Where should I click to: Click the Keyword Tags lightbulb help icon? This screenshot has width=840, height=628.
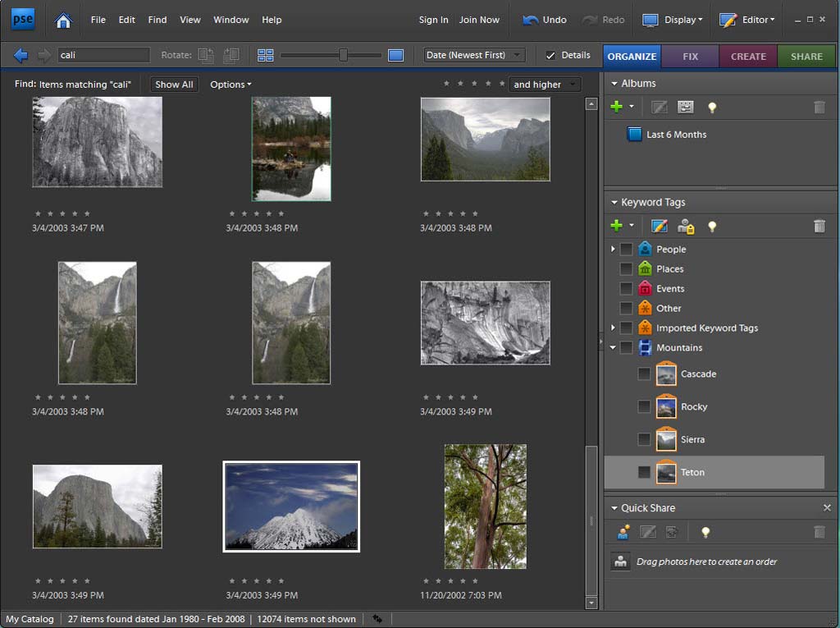click(x=711, y=226)
